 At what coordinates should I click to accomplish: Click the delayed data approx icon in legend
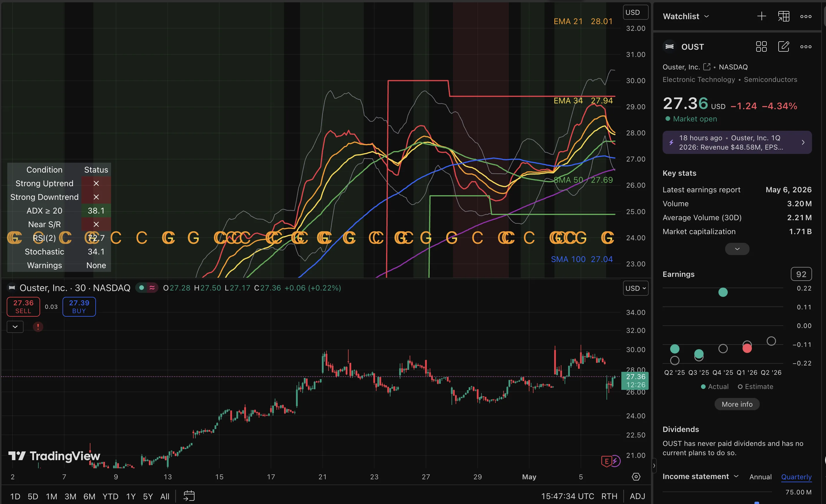[x=152, y=288]
